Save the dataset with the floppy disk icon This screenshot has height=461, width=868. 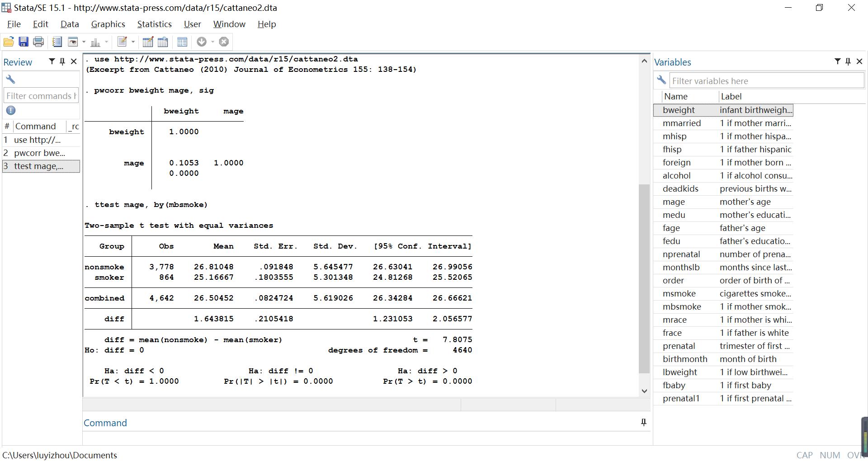24,42
